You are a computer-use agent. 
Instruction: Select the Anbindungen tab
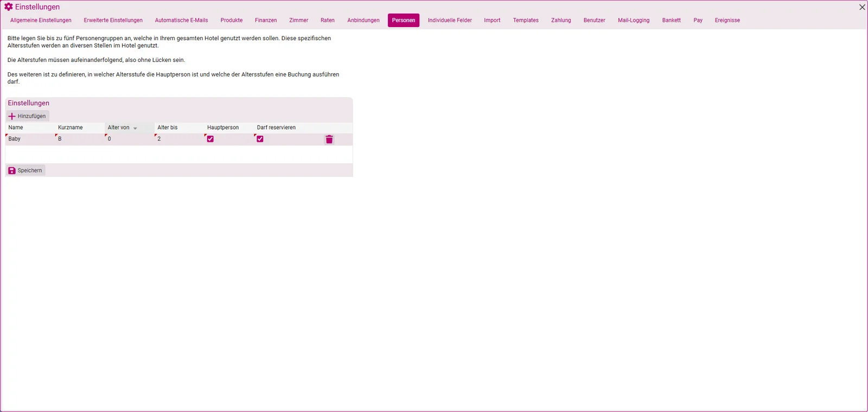(363, 21)
